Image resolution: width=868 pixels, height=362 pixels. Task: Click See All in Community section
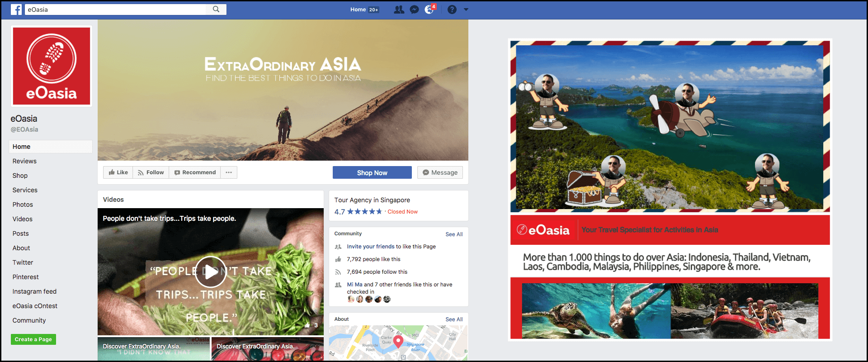(x=454, y=234)
